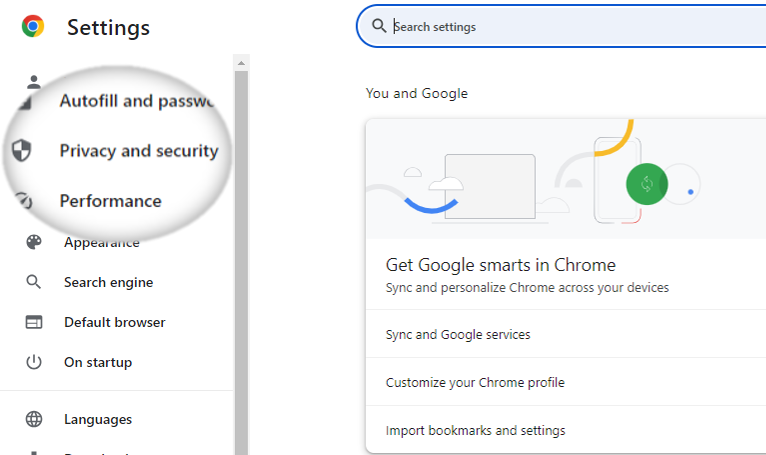The width and height of the screenshot is (766, 455).
Task: Select Appearance in the sidebar
Action: point(102,242)
